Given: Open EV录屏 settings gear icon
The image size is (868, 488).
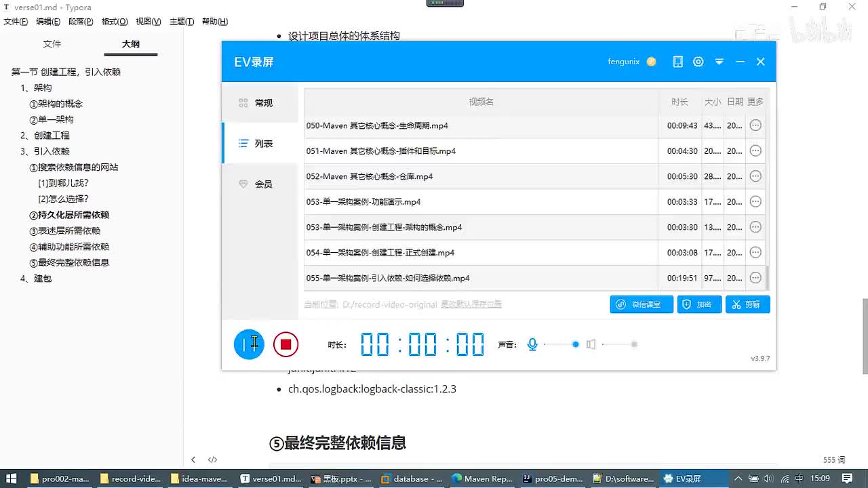Looking at the screenshot, I should (698, 62).
